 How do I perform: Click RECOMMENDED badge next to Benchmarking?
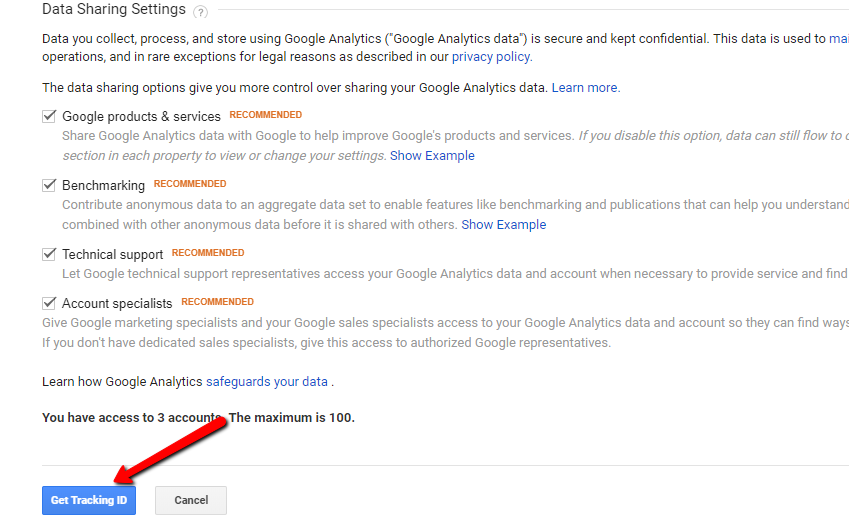click(x=190, y=184)
